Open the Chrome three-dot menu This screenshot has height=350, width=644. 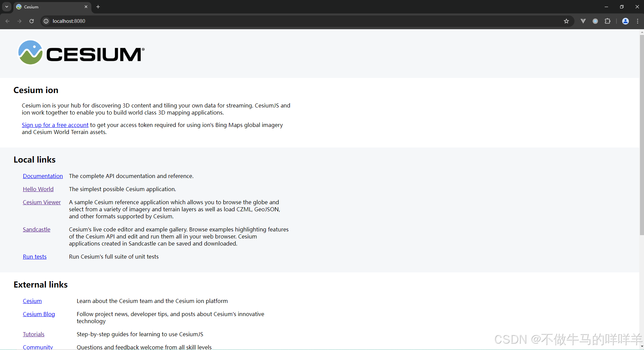[638, 21]
